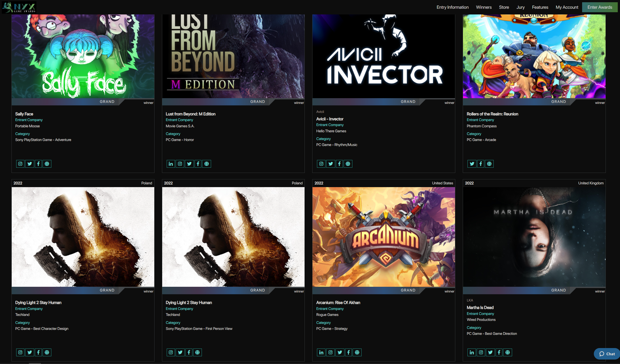
Task: Open Features menu
Action: 540,7
